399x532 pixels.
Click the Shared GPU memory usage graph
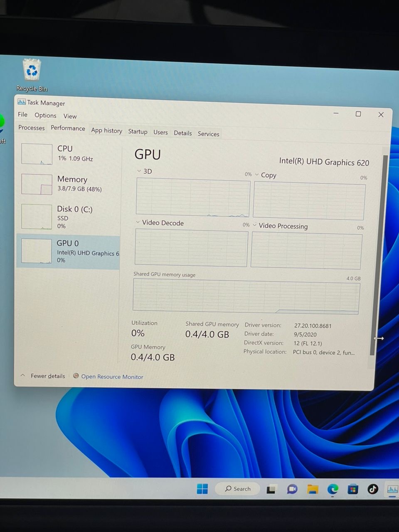click(246, 297)
